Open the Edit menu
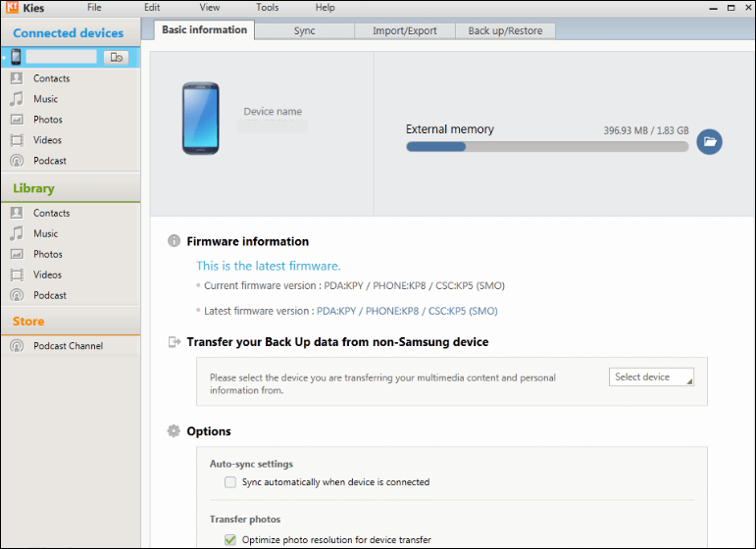The width and height of the screenshot is (756, 549). [x=152, y=8]
